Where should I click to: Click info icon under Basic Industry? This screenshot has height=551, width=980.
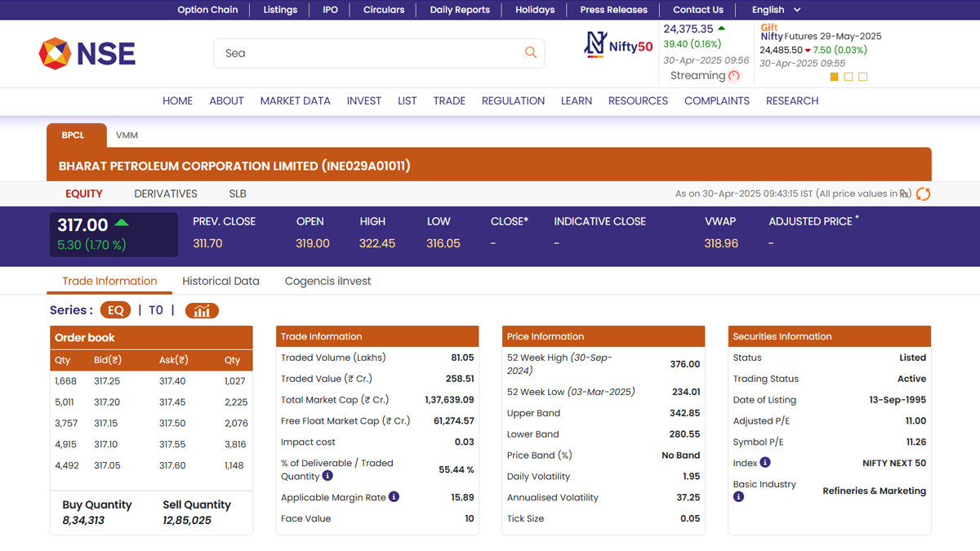coord(738,496)
